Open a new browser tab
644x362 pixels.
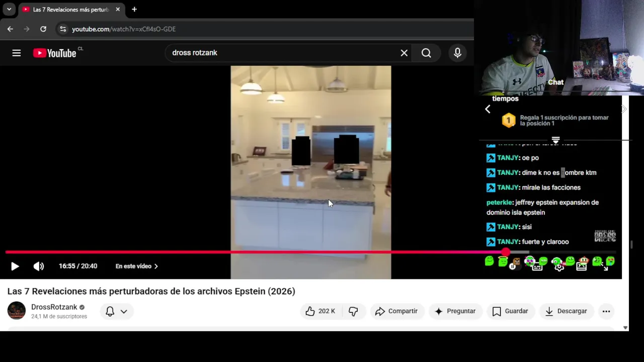tap(134, 10)
